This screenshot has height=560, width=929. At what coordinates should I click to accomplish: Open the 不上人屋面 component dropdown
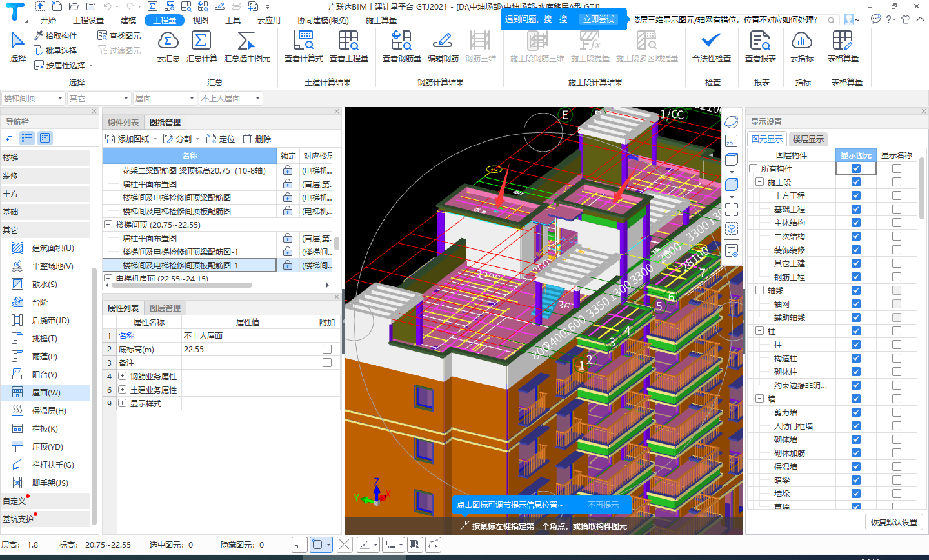coord(230,98)
